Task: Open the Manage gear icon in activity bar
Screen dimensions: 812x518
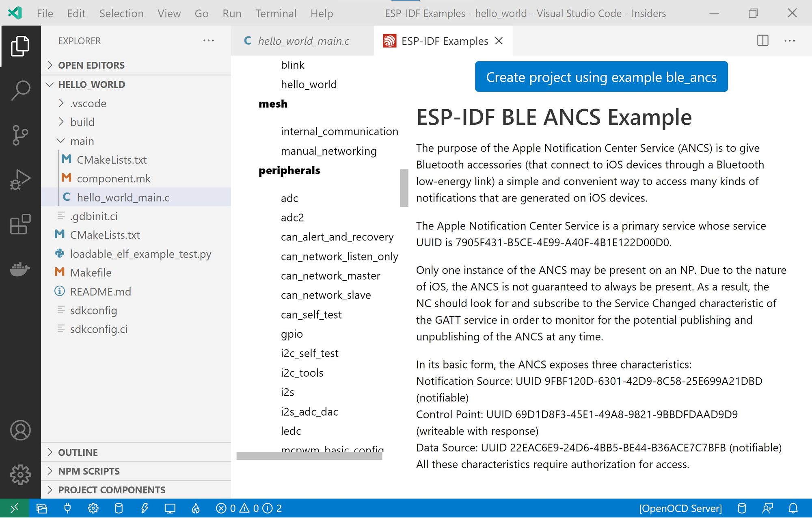Action: point(20,475)
